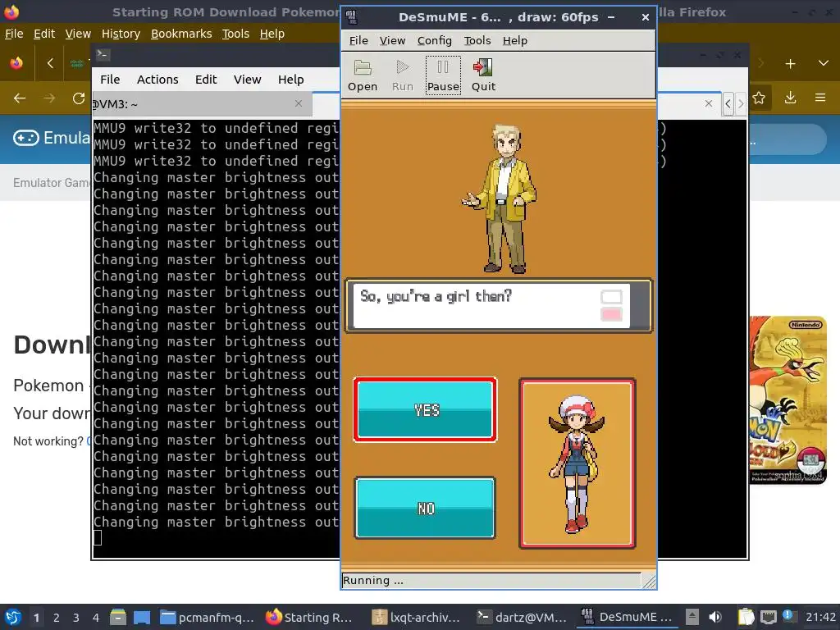840x630 pixels.
Task: Click the clipboard tray icon
Action: coord(746,617)
